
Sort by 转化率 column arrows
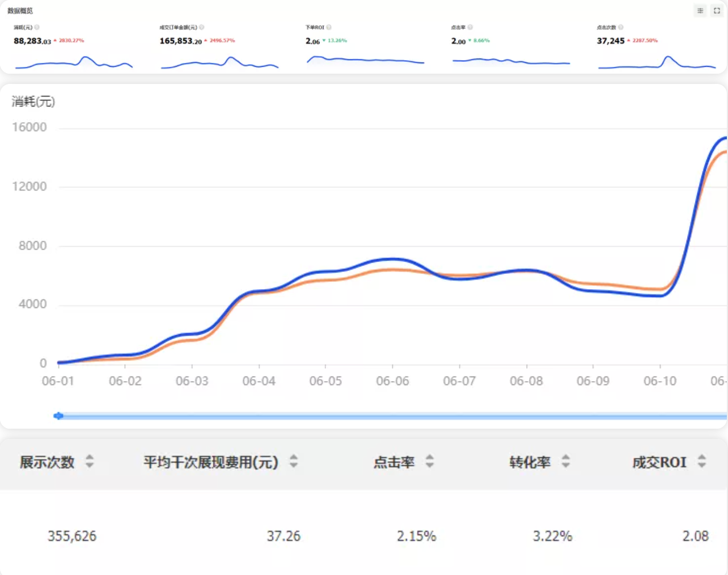click(566, 461)
